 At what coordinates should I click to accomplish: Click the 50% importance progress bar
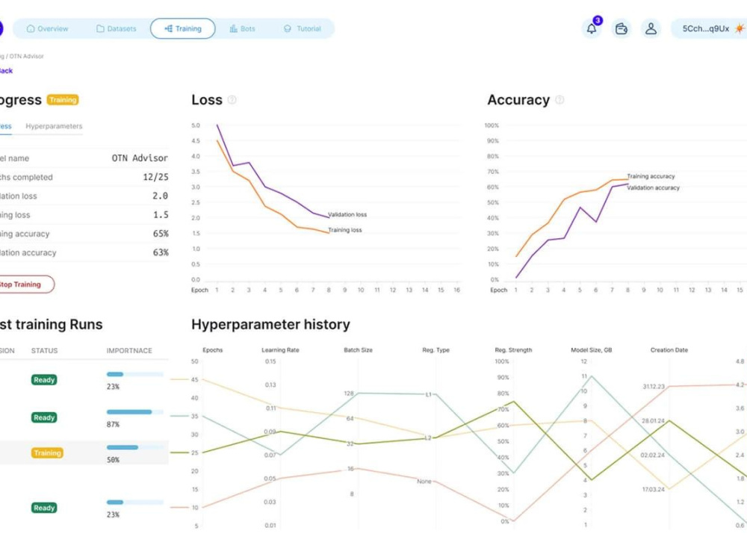tap(134, 447)
